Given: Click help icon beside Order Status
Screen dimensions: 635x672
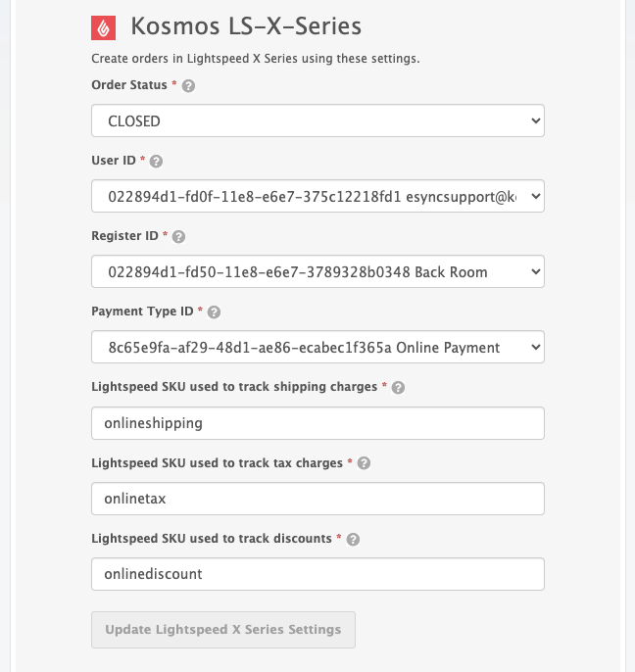Looking at the screenshot, I should (x=189, y=86).
